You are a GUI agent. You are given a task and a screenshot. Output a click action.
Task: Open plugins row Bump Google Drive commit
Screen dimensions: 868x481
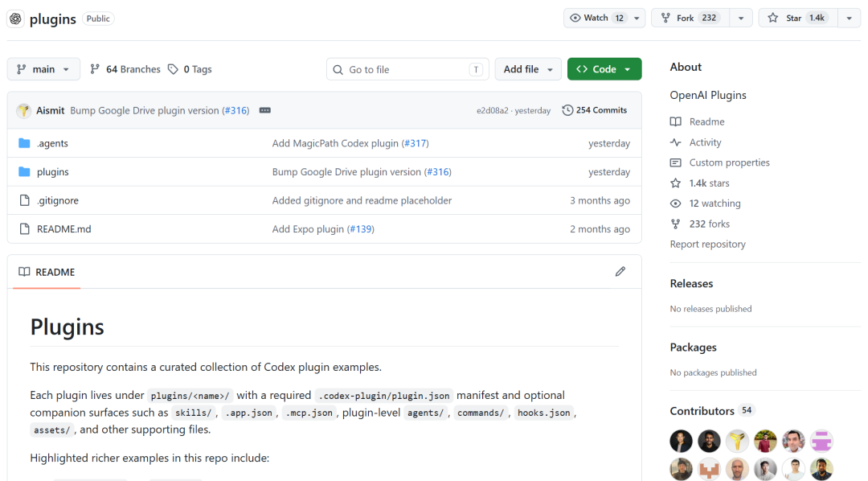pyautogui.click(x=346, y=172)
